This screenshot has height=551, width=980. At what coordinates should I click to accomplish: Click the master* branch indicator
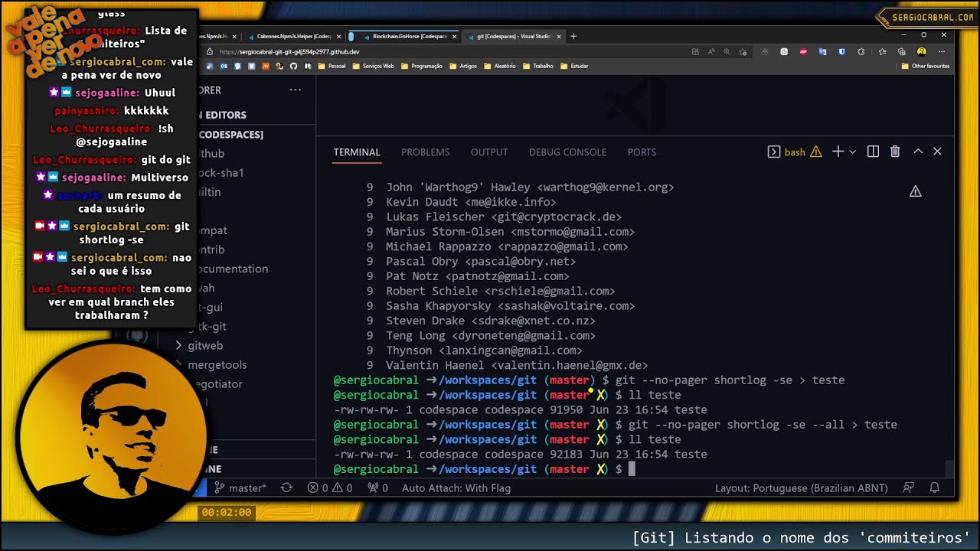tap(240, 487)
